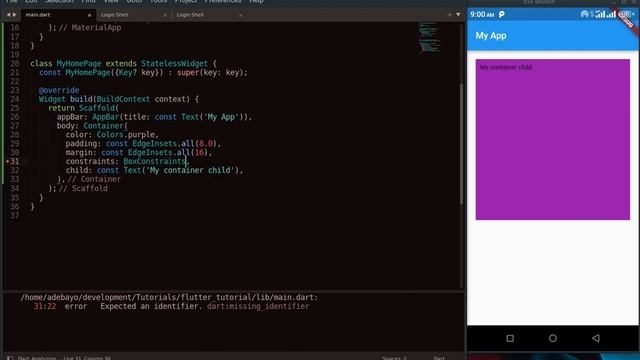Close the first Login Shell tab
Image resolution: width=640 pixels, height=360 pixels.
click(x=165, y=15)
